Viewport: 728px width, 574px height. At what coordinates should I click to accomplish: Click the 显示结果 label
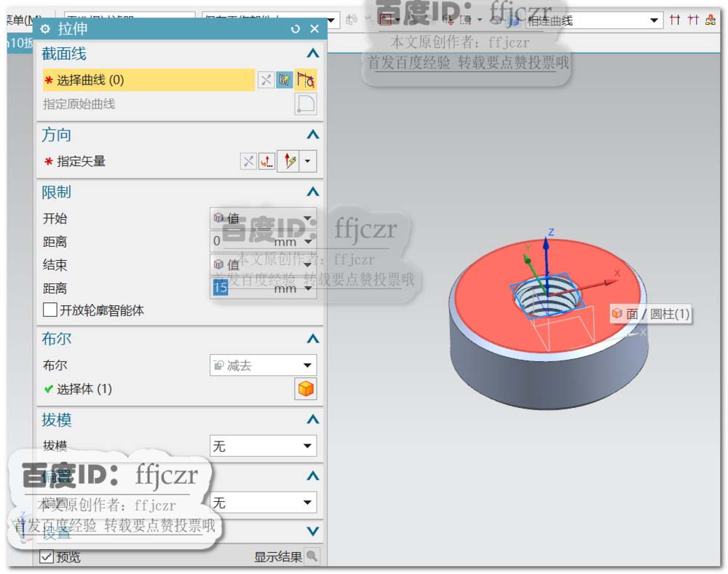pyautogui.click(x=277, y=557)
